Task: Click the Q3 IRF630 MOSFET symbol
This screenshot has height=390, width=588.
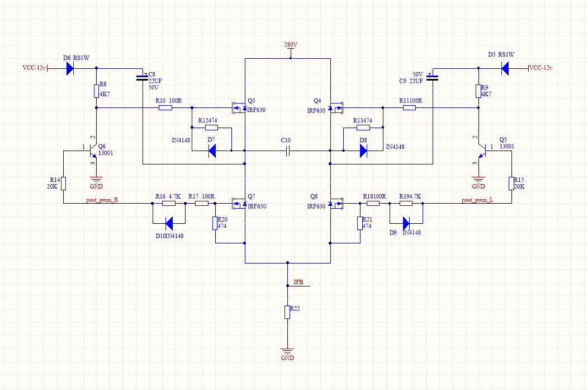Action: point(240,106)
